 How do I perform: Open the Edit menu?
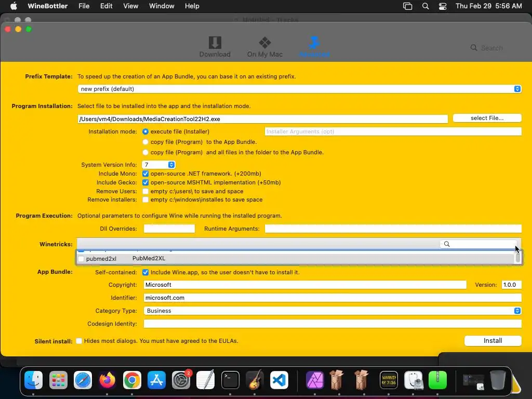(x=106, y=6)
